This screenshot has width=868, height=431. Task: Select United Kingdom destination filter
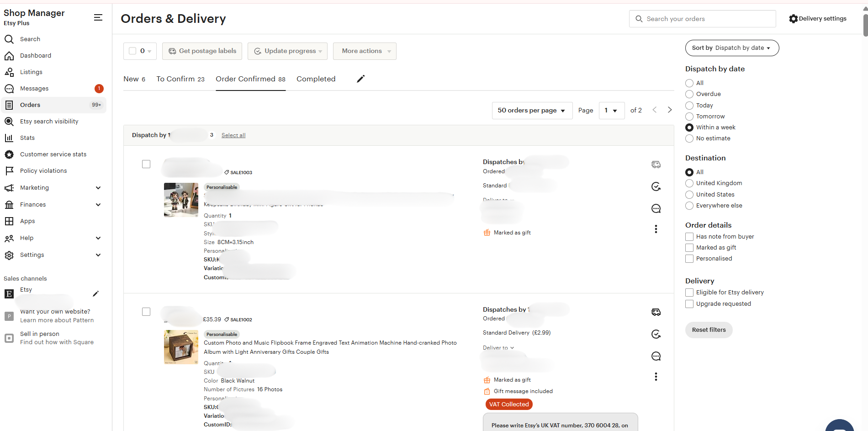[x=689, y=183]
